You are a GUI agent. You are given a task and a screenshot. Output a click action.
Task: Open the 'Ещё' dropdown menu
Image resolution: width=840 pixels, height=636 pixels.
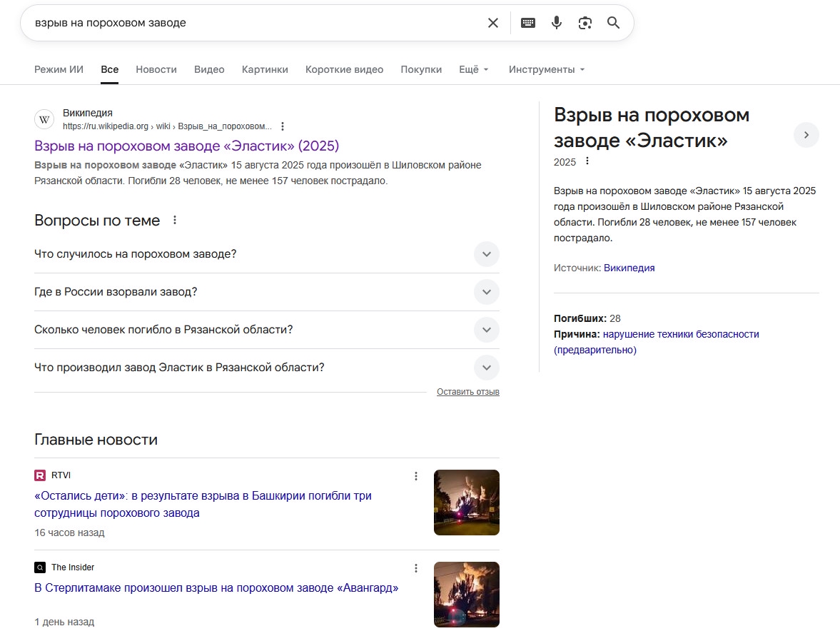[x=474, y=70]
